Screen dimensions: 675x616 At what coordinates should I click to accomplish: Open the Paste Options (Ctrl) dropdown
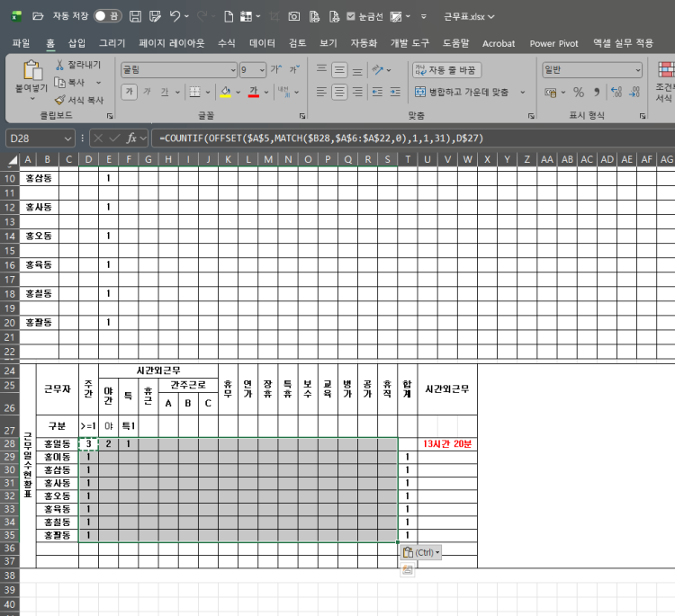pos(421,552)
